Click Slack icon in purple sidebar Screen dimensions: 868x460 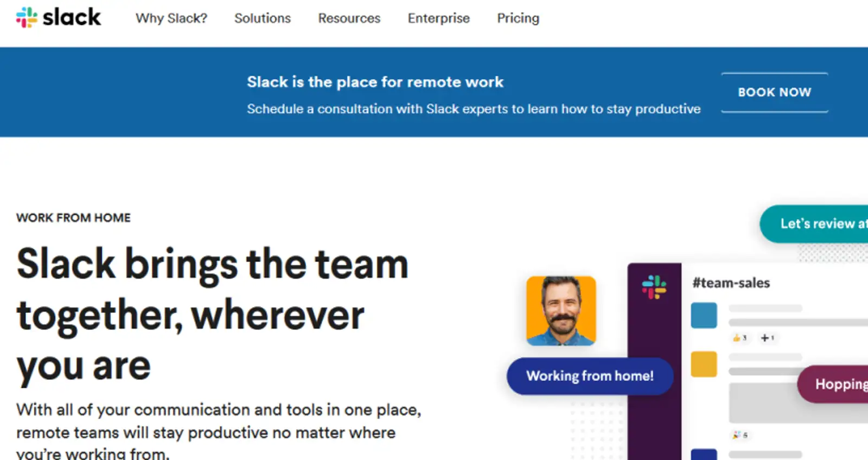[x=654, y=287]
